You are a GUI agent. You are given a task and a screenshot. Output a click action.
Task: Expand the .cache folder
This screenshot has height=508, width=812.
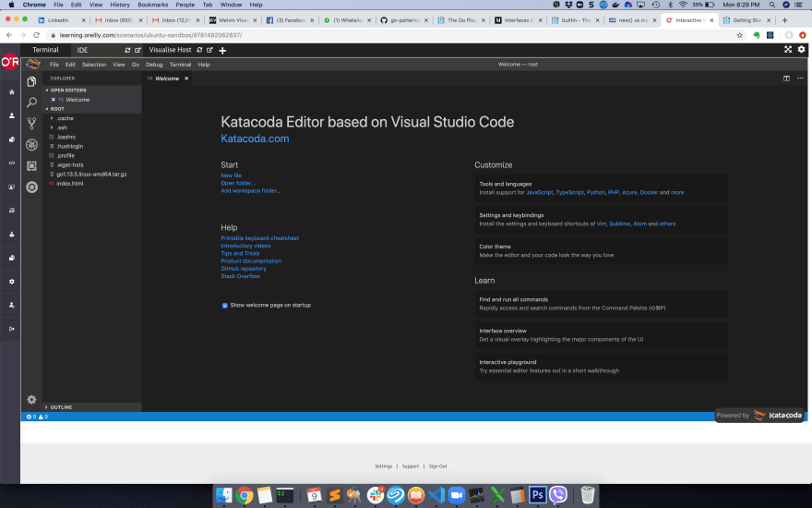(x=66, y=118)
